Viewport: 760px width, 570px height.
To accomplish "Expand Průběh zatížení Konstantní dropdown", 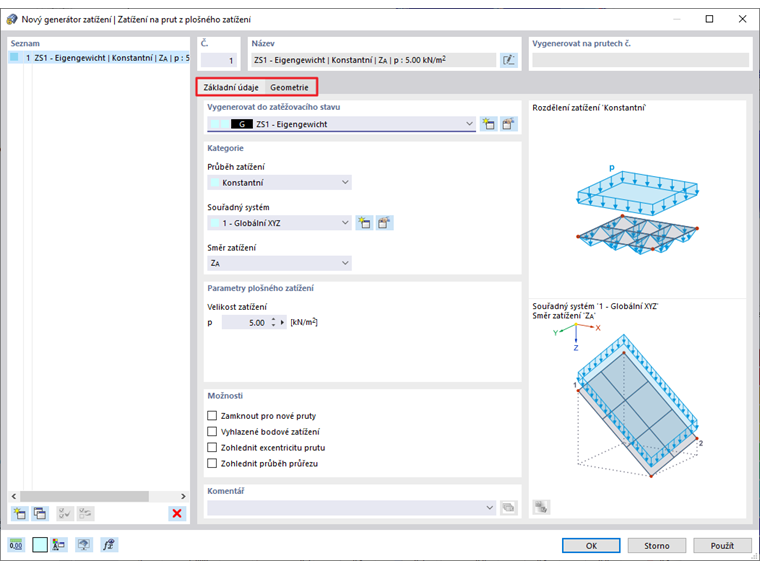I will (279, 183).
